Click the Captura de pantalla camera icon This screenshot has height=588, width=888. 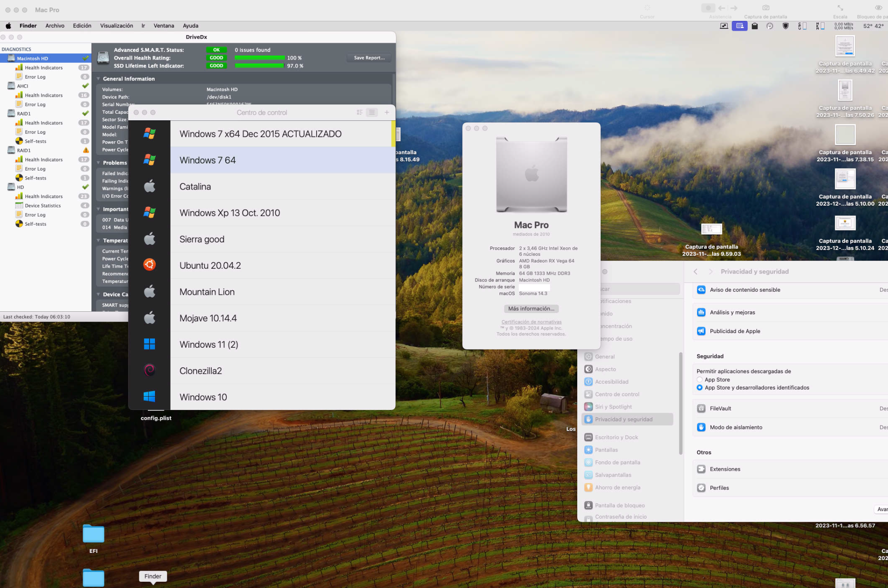coord(765,8)
